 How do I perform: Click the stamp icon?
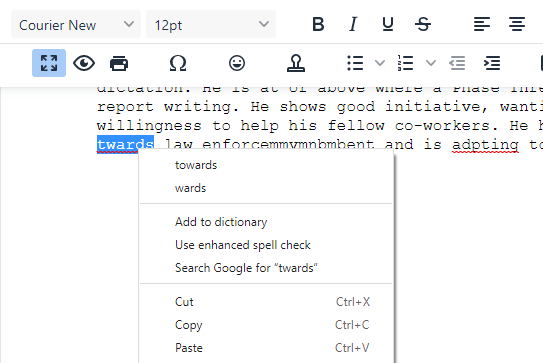296,63
